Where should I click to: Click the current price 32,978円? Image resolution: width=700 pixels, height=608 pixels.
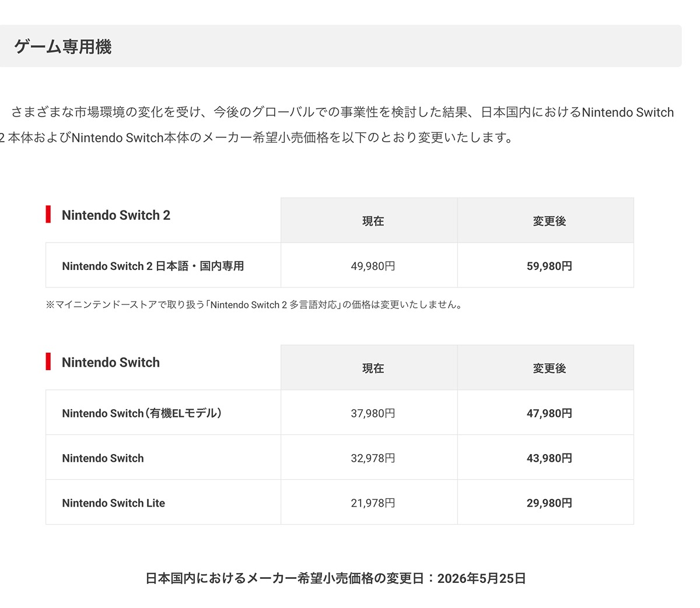pyautogui.click(x=373, y=458)
